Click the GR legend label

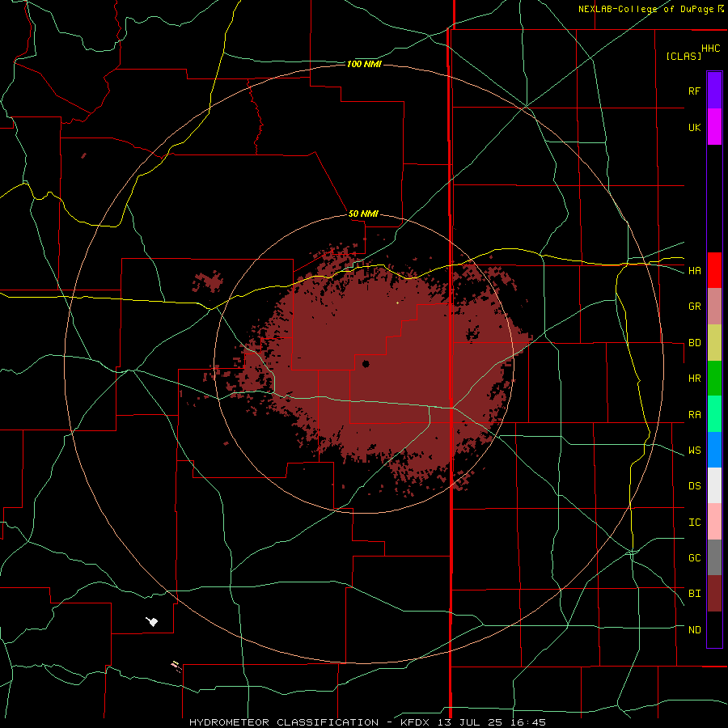694,307
